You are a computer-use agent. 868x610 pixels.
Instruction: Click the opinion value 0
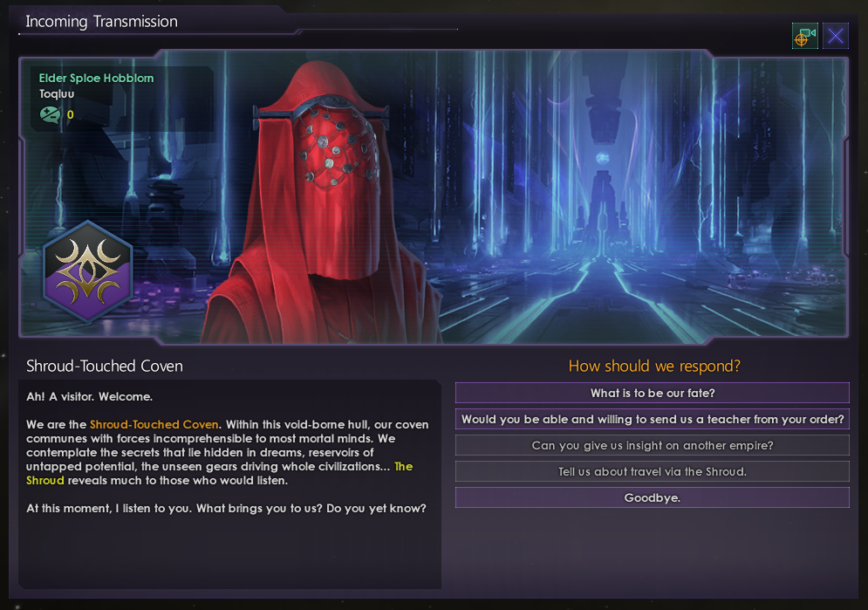click(71, 114)
